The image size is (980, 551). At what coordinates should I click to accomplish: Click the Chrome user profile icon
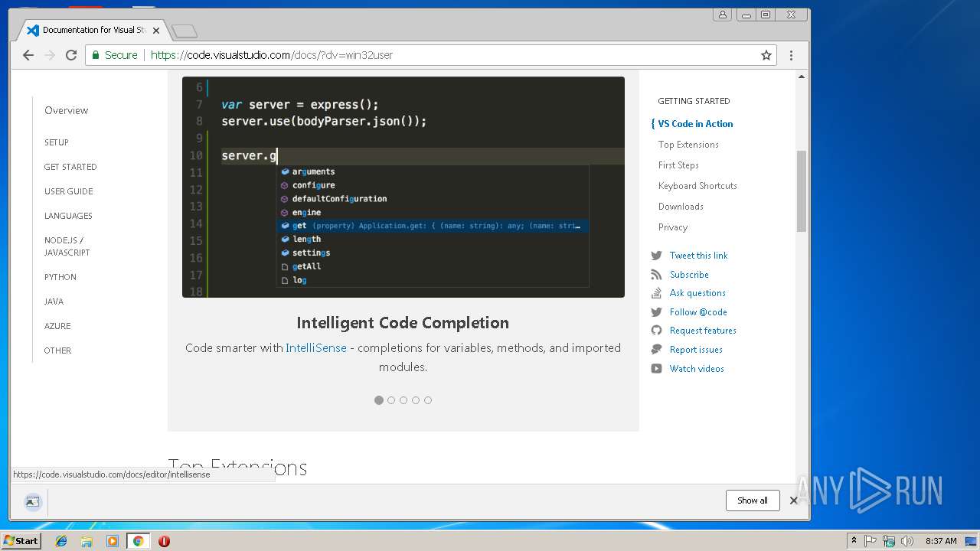(x=722, y=15)
